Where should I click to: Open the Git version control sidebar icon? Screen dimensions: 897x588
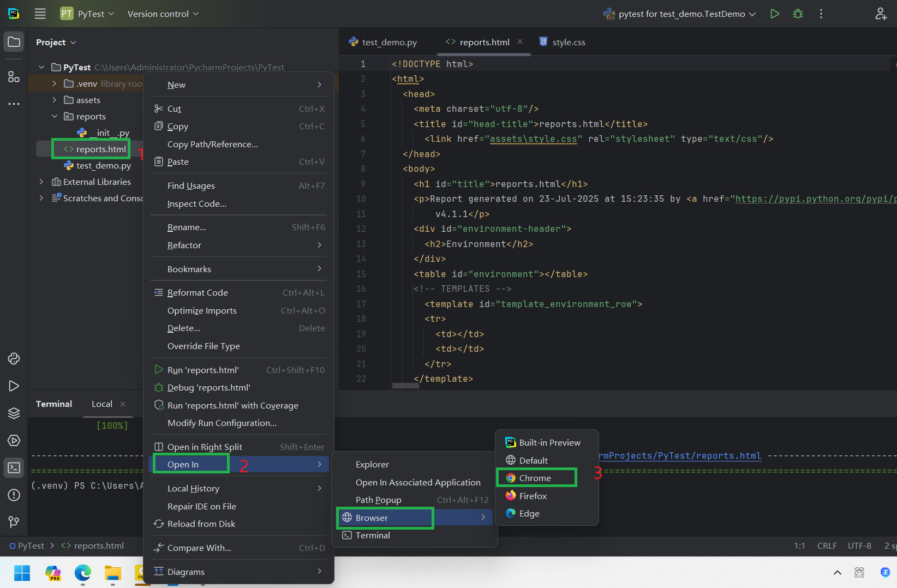(14, 522)
